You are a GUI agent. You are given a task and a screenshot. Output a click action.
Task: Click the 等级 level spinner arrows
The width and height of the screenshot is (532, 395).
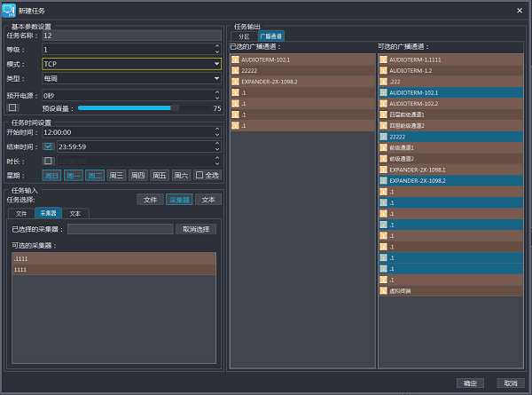[216, 50]
